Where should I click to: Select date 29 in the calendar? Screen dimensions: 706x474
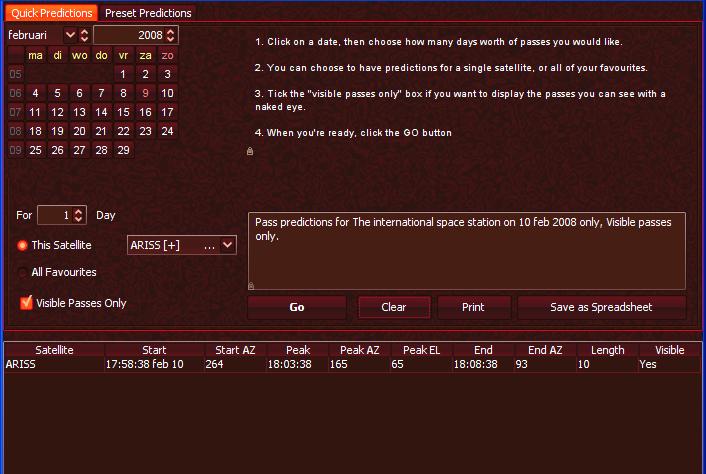coord(123,150)
